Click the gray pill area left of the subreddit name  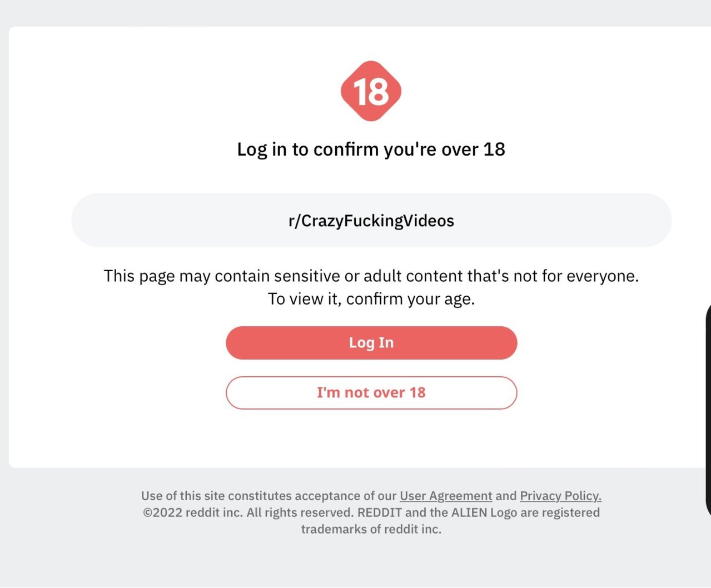tap(178, 220)
